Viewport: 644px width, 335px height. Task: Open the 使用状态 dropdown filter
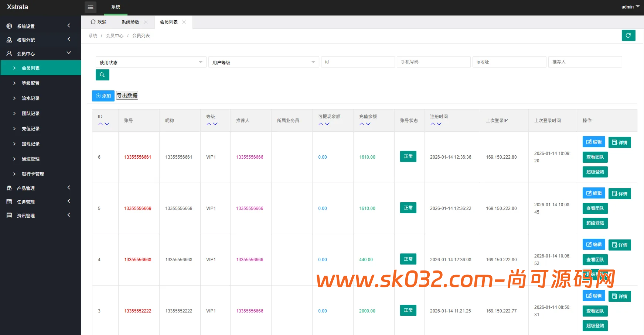click(150, 62)
